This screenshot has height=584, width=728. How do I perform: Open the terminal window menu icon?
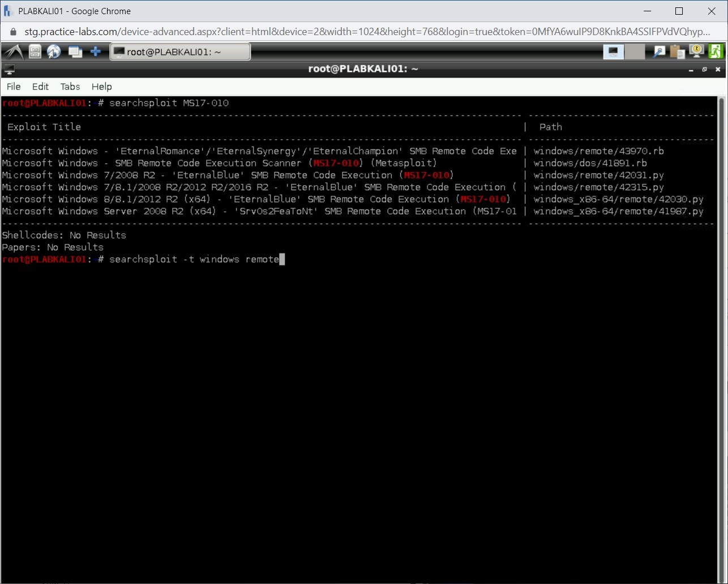pyautogui.click(x=9, y=70)
